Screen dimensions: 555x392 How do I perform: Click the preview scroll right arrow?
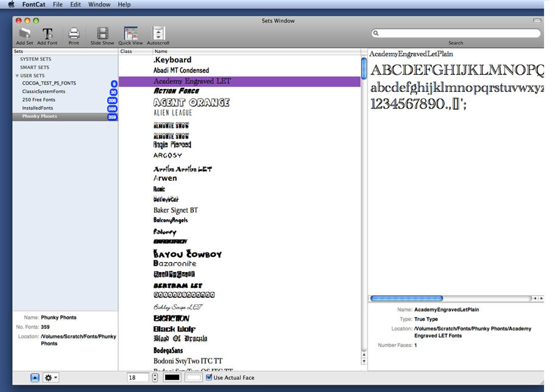click(x=541, y=298)
